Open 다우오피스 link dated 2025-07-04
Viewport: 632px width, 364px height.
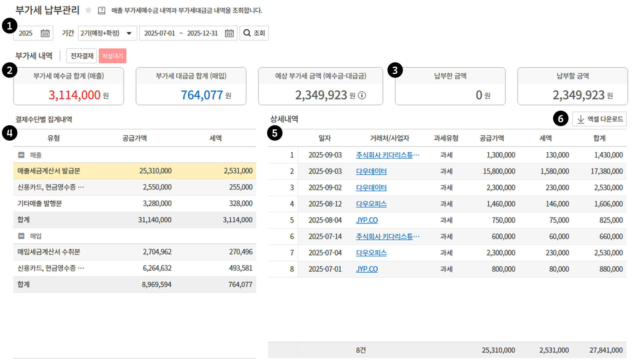tap(371, 253)
